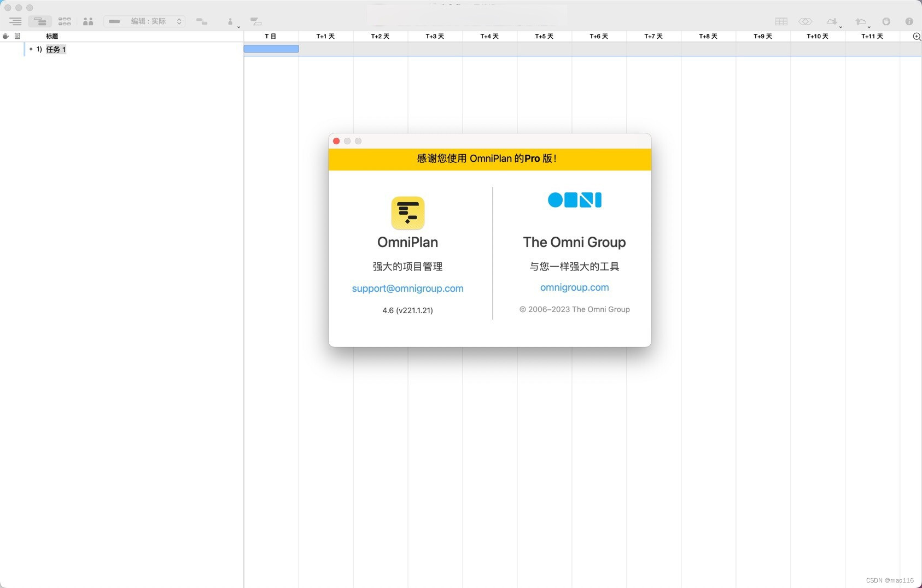Click the T+3 天 timeline header

[x=435, y=36]
